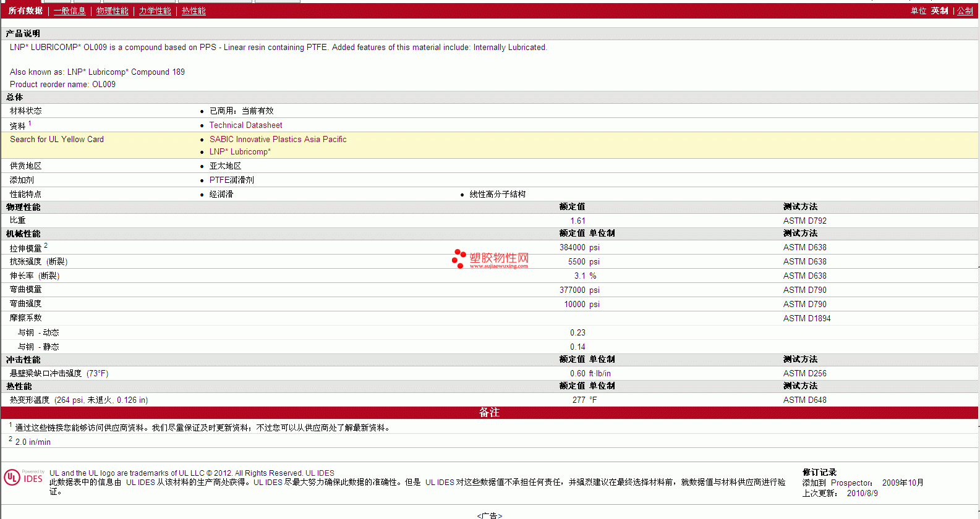
Task: Click the ASTM D648 test method
Action: [x=805, y=400]
